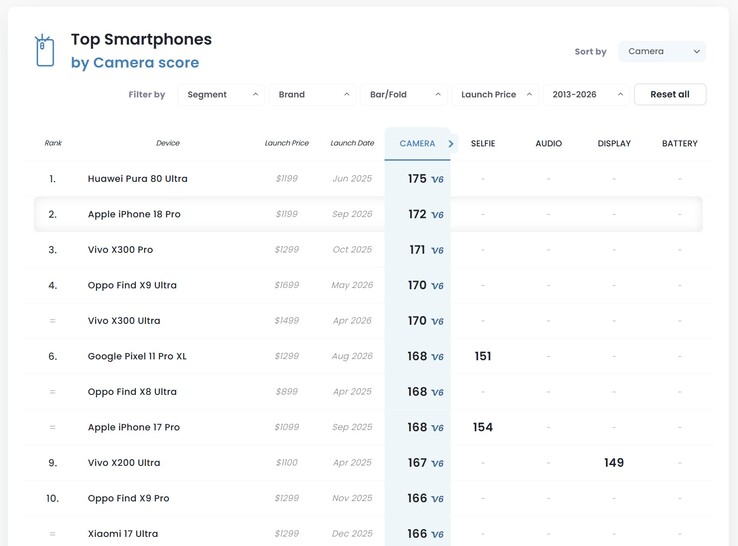Expand the Segment filter
738x546 pixels.
click(221, 95)
